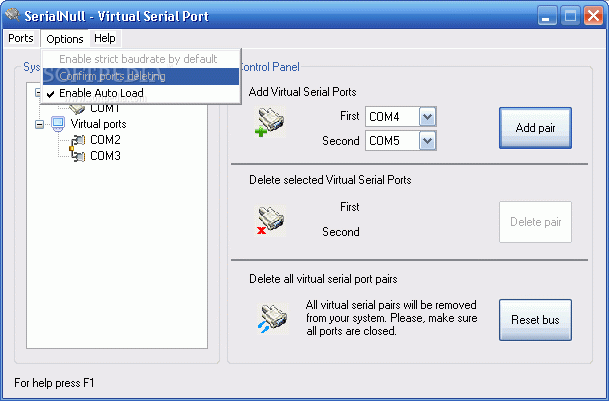Open the Ports menu
This screenshot has height=401, width=609.
tap(21, 38)
